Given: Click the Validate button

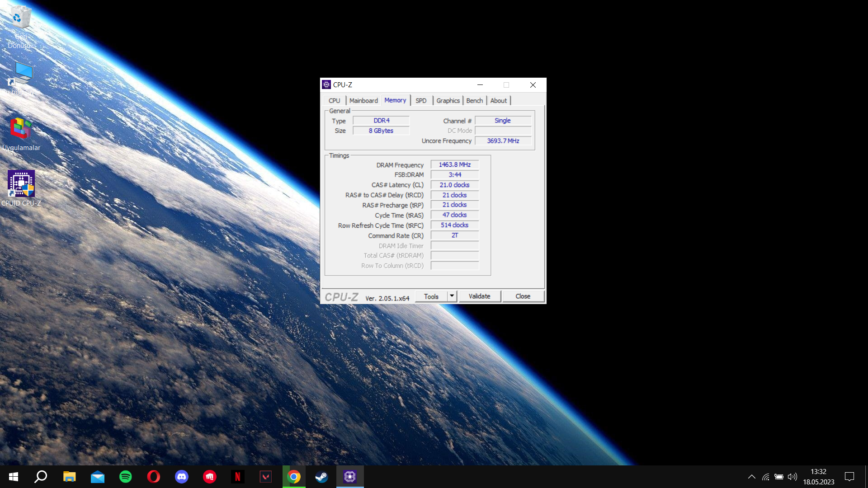Looking at the screenshot, I should [x=479, y=296].
